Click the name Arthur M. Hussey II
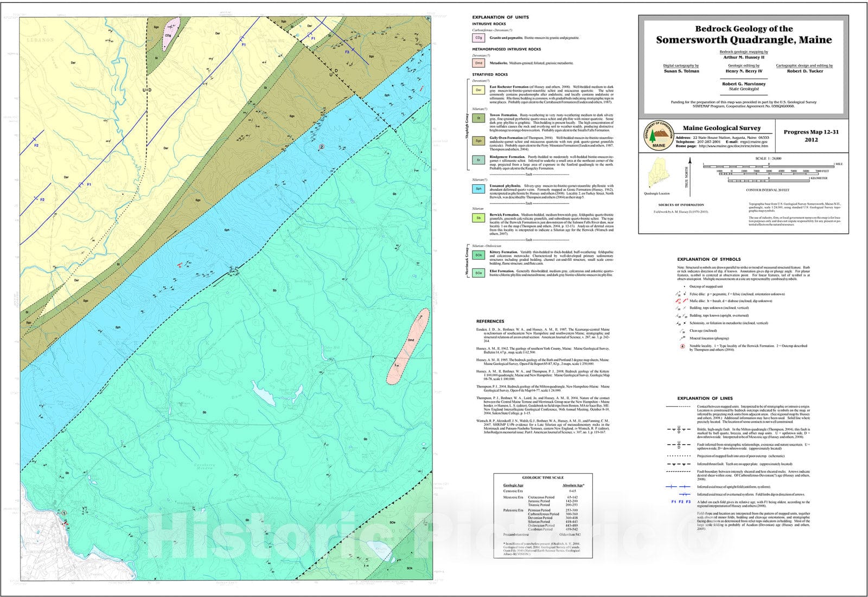This screenshot has width=868, height=597. coord(744,57)
